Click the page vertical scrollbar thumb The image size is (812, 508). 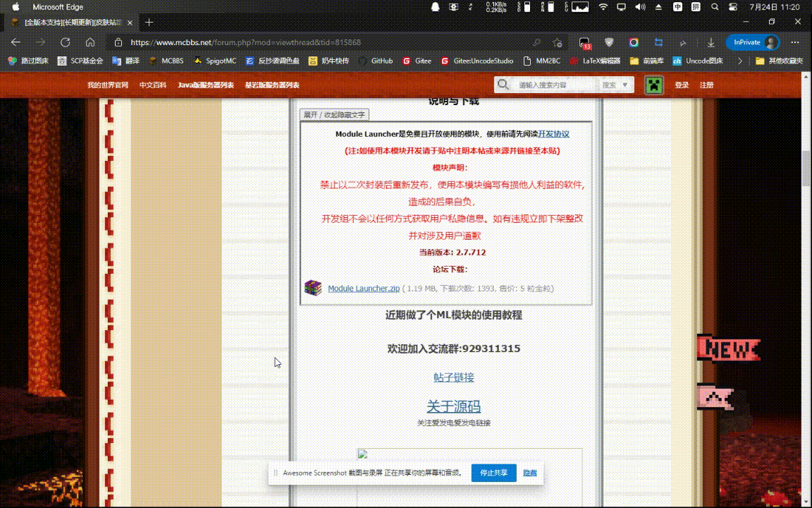coord(806,169)
